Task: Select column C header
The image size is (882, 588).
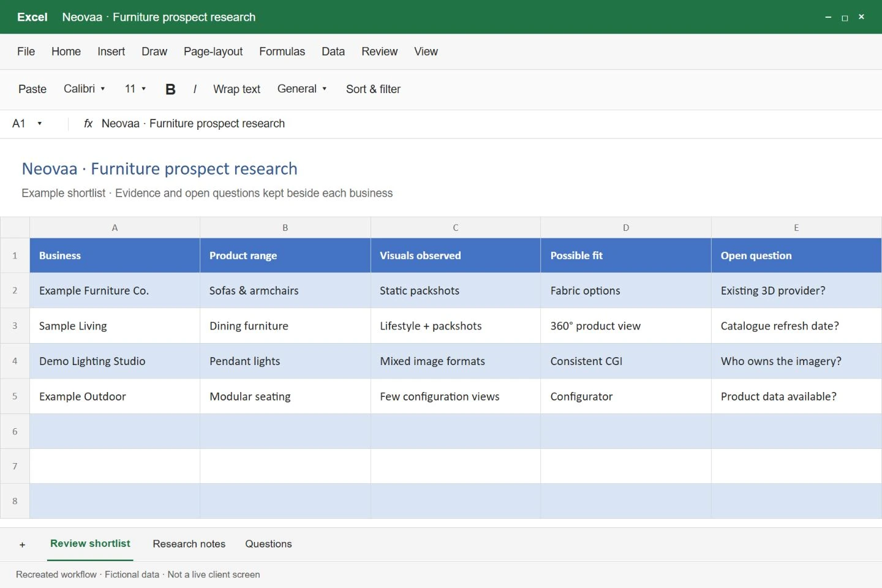Action: click(x=456, y=228)
